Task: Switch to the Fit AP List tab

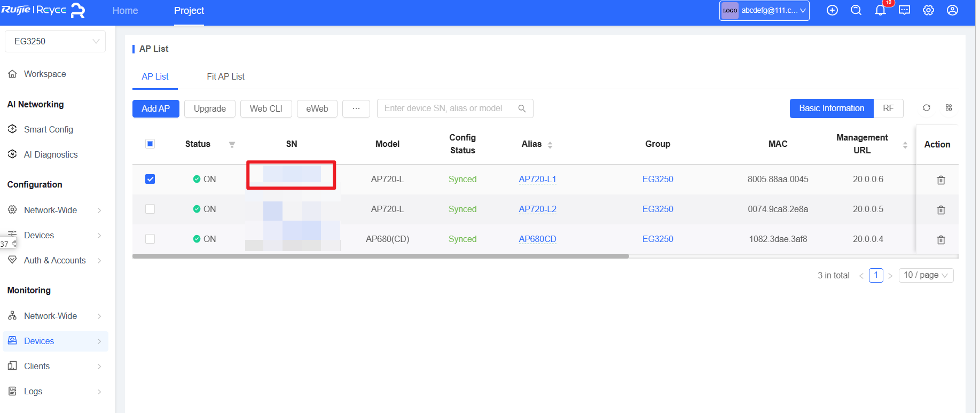Action: (x=225, y=76)
